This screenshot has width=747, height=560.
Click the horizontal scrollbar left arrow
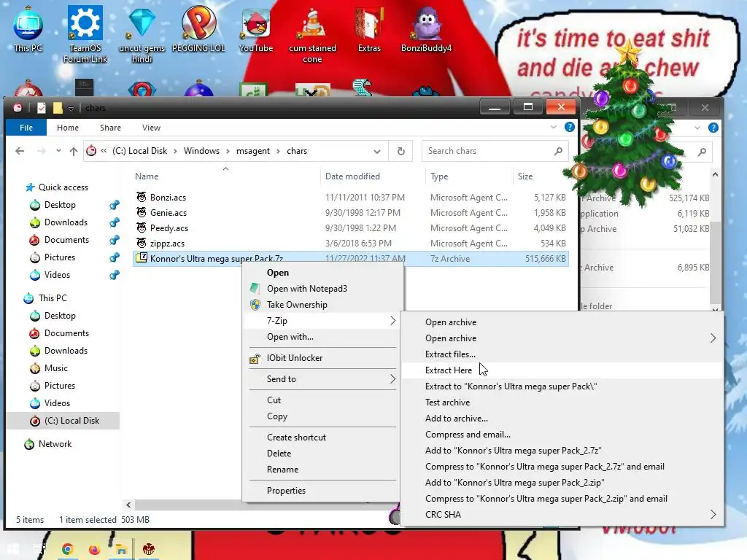tap(128, 505)
